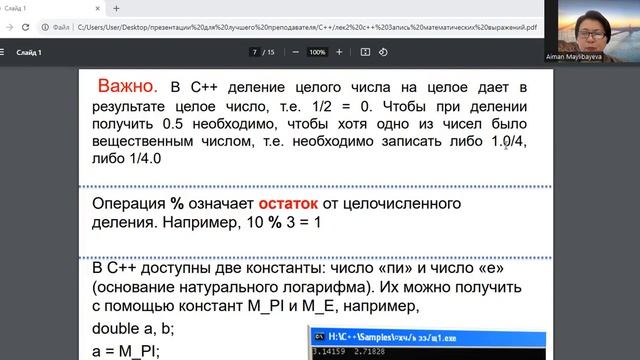Viewport: 640px width, 360px height.
Task: Click the text a = M_PI;
Action: tap(126, 351)
